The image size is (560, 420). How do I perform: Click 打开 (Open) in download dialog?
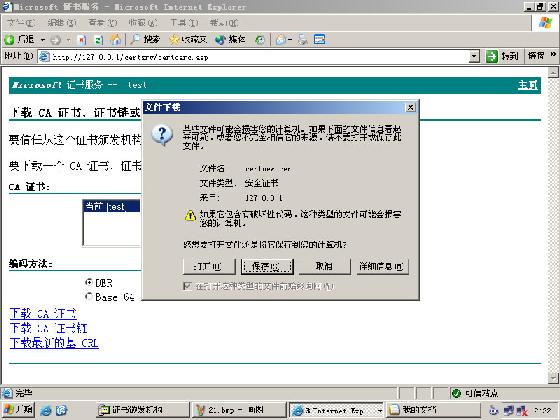point(209,266)
